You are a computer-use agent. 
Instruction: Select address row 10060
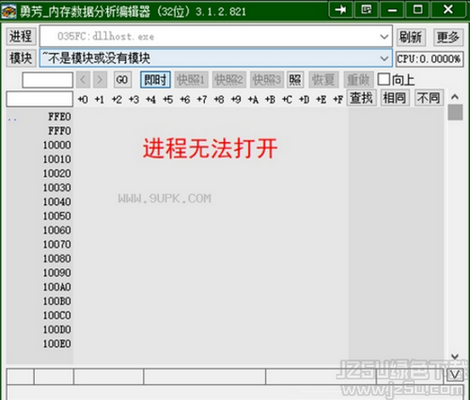[57, 230]
